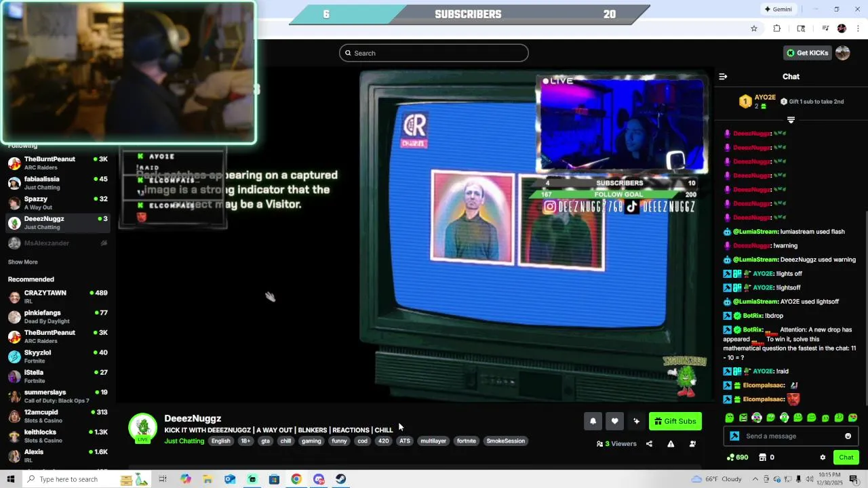
Task: Open the Gemini button in Chrome
Action: tap(778, 9)
